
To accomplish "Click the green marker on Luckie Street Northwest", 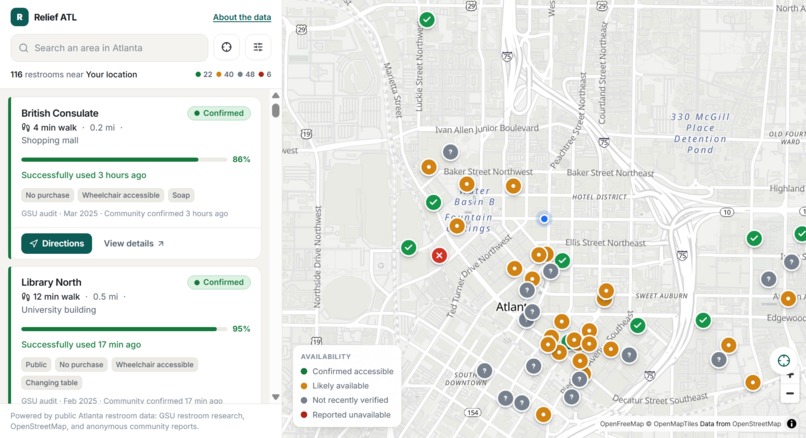I will tap(427, 20).
